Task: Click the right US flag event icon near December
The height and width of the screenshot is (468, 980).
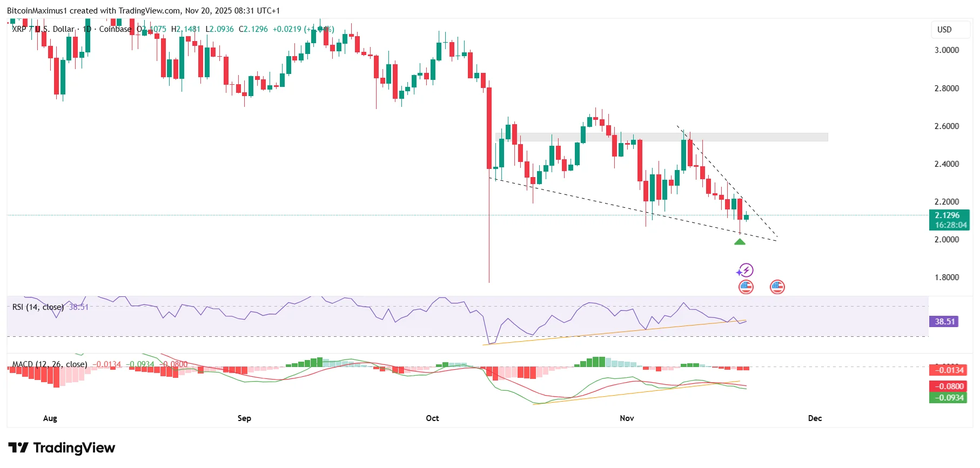Action: (777, 287)
